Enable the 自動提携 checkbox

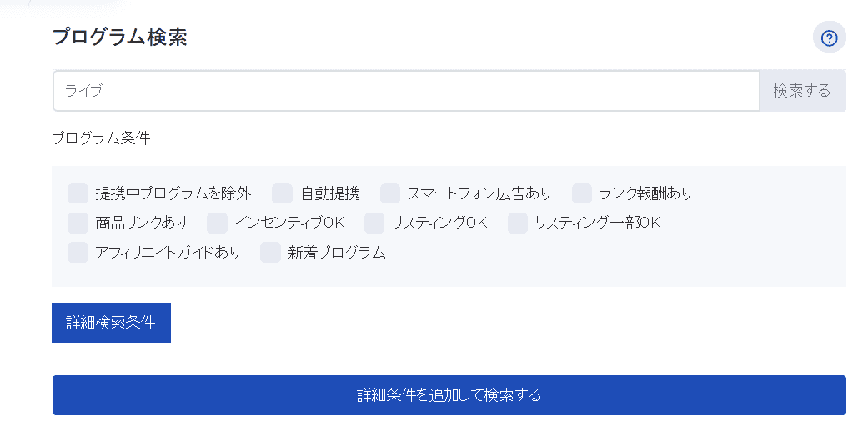click(x=283, y=193)
